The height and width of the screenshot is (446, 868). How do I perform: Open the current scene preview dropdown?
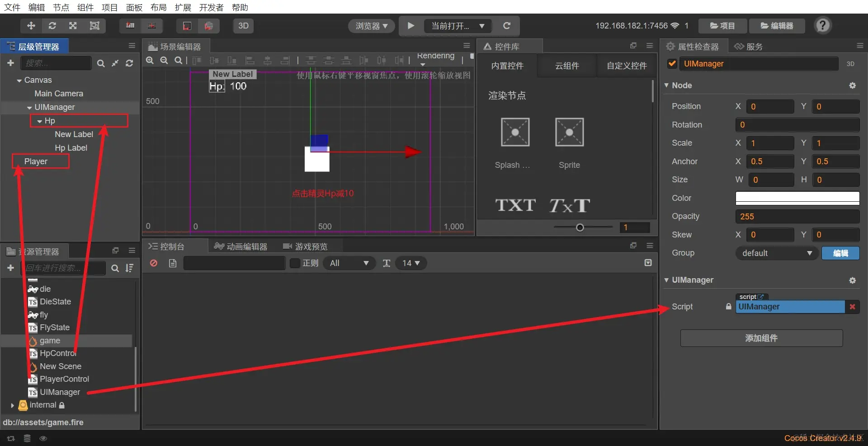point(458,26)
